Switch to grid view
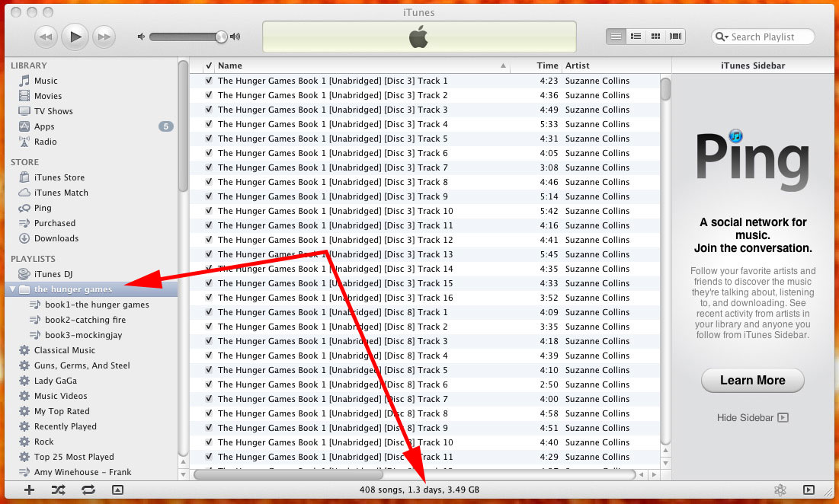The width and height of the screenshot is (839, 504). (655, 37)
